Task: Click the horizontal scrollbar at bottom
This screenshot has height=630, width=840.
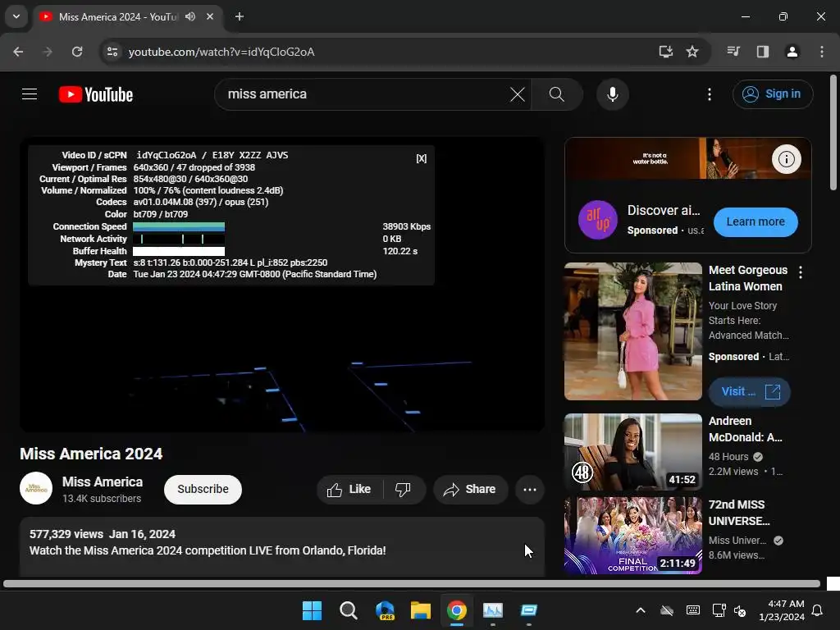Action: 412,583
